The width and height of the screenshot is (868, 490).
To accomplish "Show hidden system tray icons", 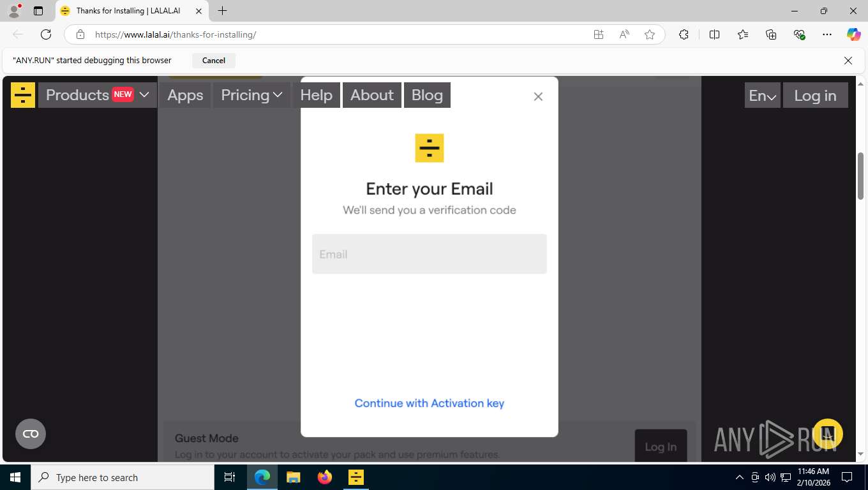I will coord(740,477).
